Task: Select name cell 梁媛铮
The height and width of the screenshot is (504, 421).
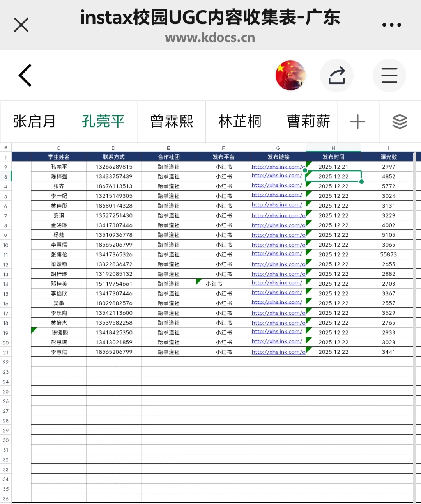Action: 58,264
